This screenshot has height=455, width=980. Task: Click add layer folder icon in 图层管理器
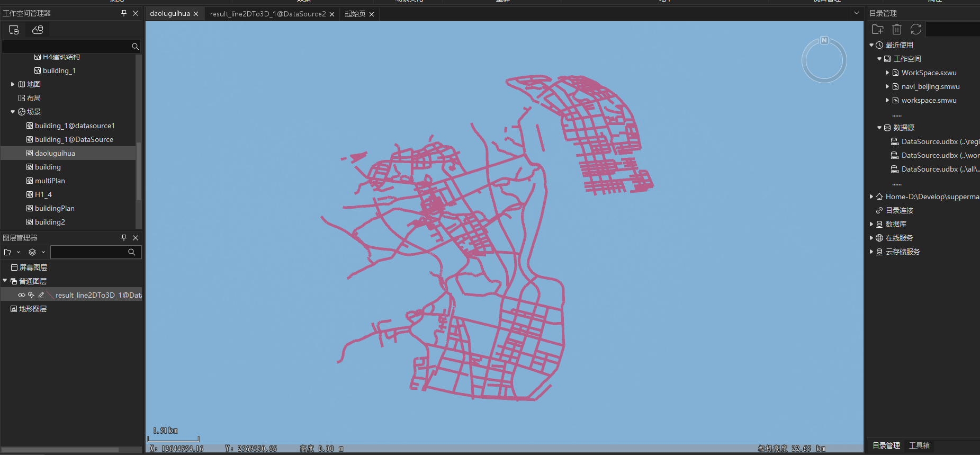tap(7, 252)
